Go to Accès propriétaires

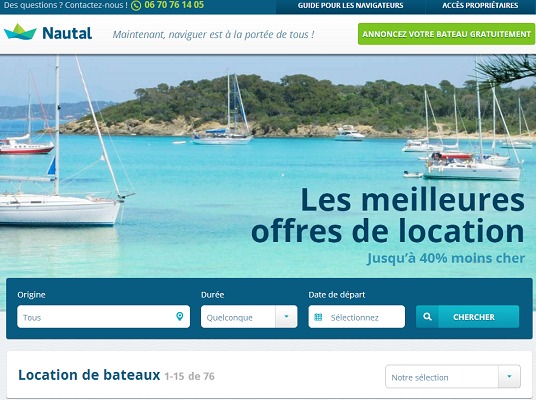(x=480, y=6)
